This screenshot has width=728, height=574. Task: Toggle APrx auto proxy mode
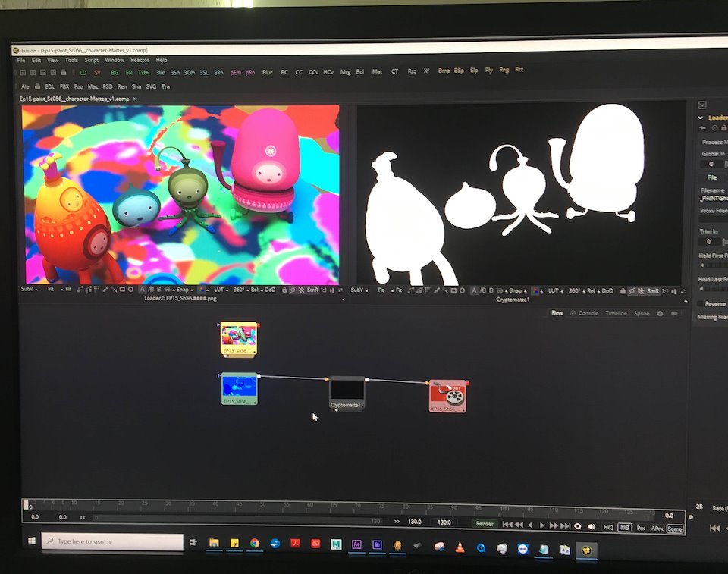pyautogui.click(x=657, y=529)
